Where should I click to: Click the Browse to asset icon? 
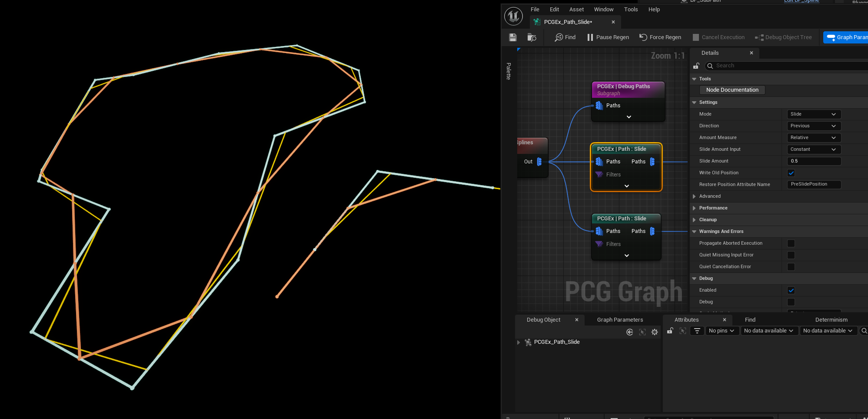532,37
